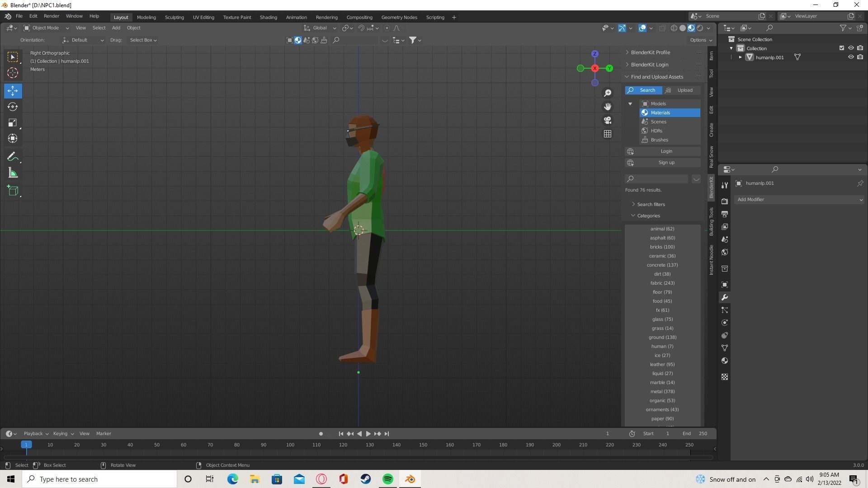Toggle Collection eye visibility in outliner

tap(850, 48)
